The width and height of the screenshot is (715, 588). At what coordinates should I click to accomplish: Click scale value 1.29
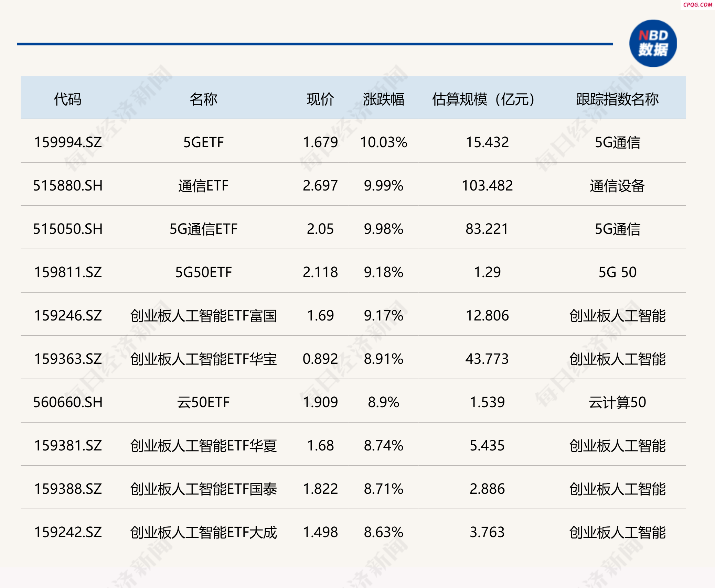pyautogui.click(x=487, y=272)
